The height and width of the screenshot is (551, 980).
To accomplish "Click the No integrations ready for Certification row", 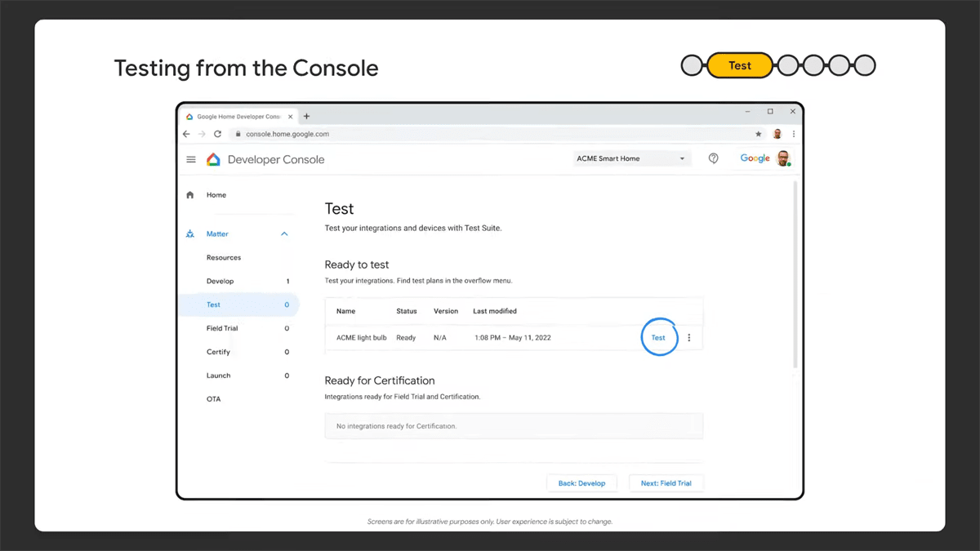I will click(514, 426).
